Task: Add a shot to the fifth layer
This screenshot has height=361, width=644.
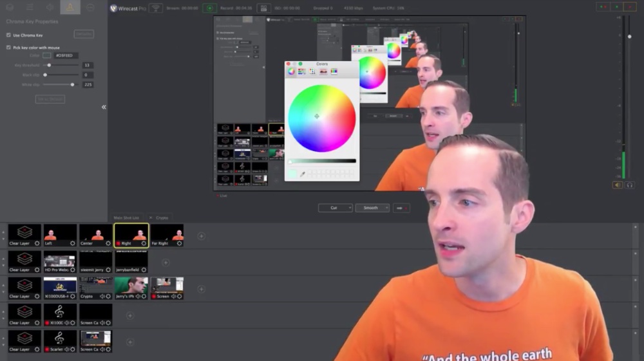Action: [x=130, y=342]
